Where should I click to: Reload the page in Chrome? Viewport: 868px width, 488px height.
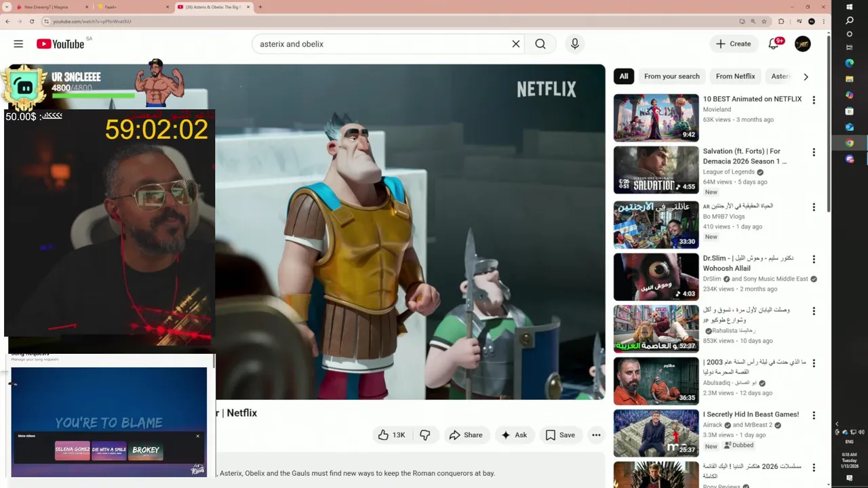[31, 21]
